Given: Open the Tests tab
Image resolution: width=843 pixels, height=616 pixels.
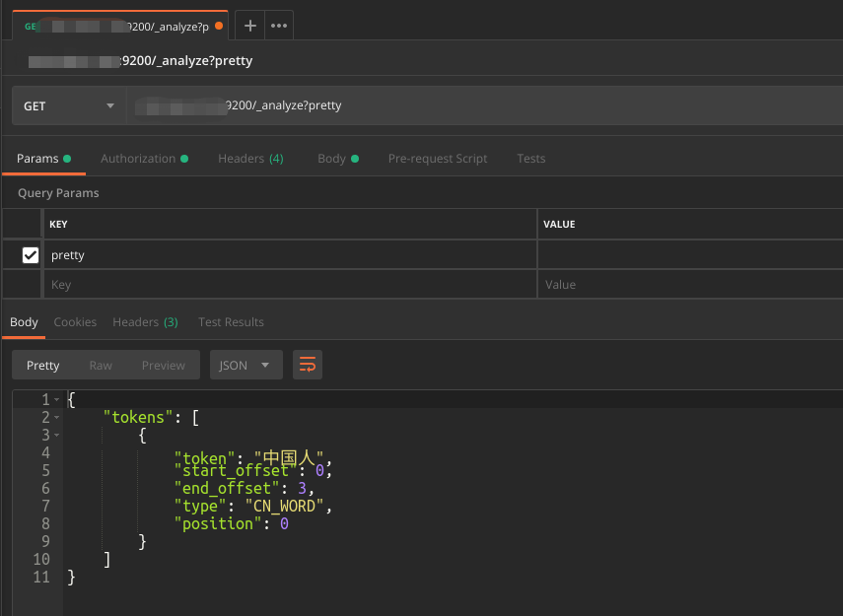Looking at the screenshot, I should [531, 159].
